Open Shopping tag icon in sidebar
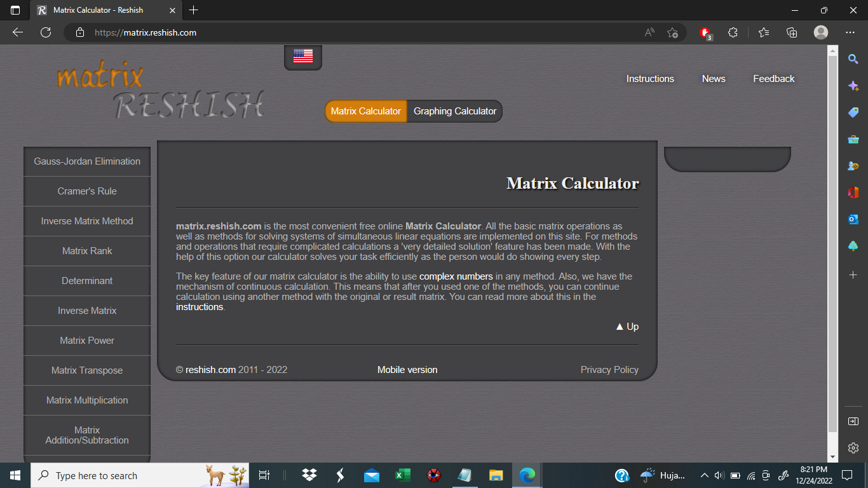The height and width of the screenshot is (488, 868). pos(853,112)
